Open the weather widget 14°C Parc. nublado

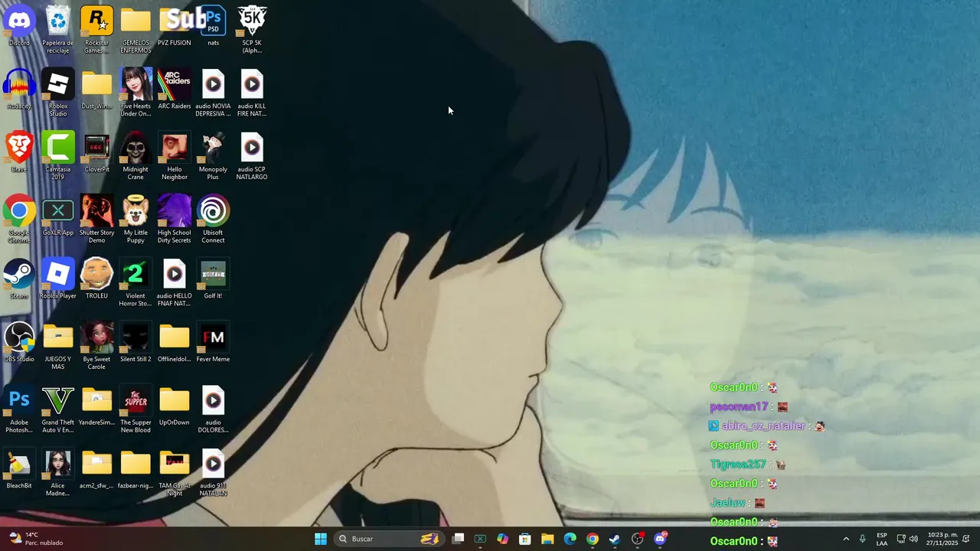point(34,539)
